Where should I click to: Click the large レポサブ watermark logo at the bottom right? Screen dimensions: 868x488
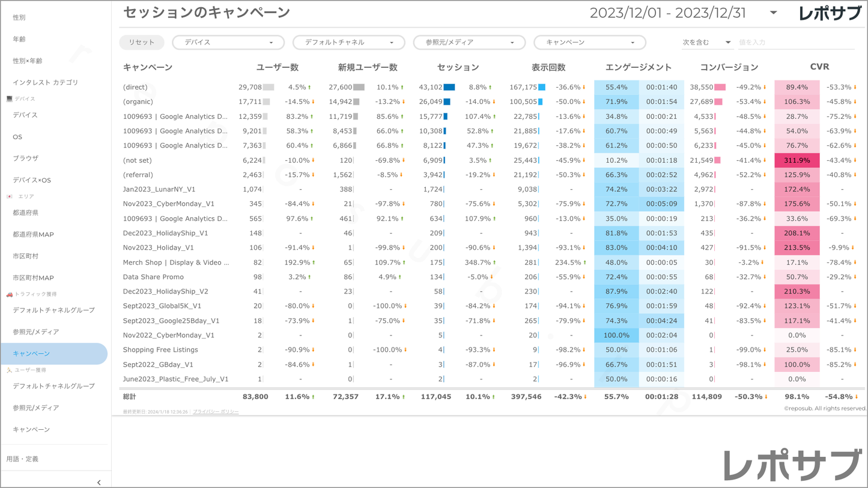click(x=792, y=466)
